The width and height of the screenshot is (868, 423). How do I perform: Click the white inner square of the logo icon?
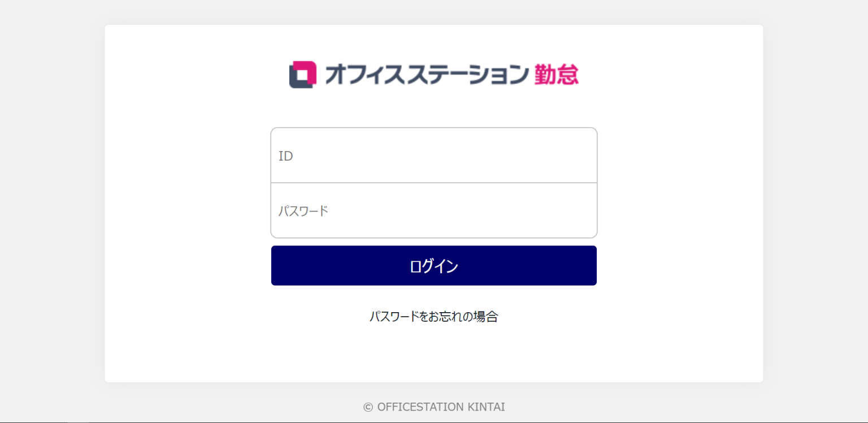(x=303, y=74)
